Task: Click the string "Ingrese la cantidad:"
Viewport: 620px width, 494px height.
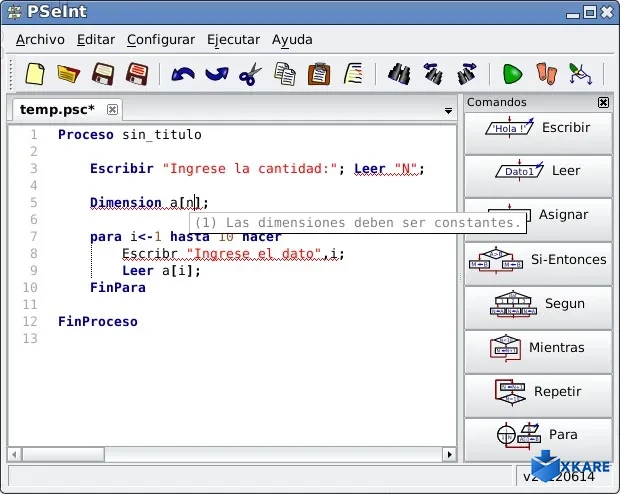Action: click(250, 169)
